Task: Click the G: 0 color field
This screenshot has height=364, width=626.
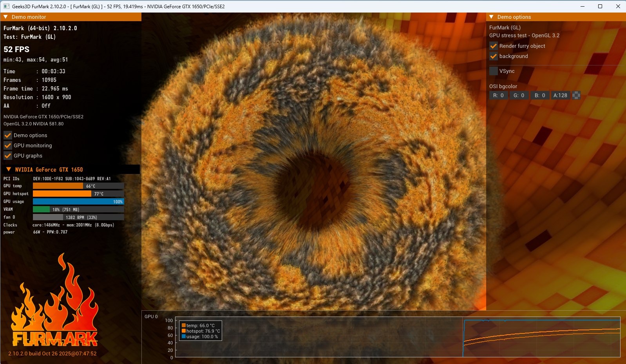Action: tap(519, 95)
